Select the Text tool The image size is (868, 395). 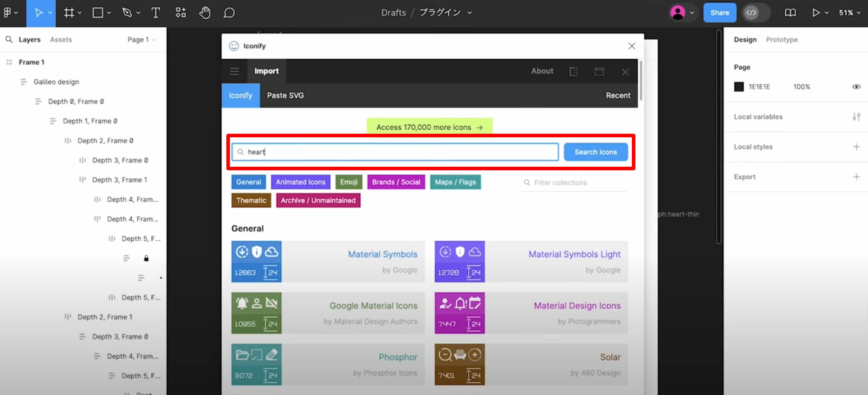(156, 12)
